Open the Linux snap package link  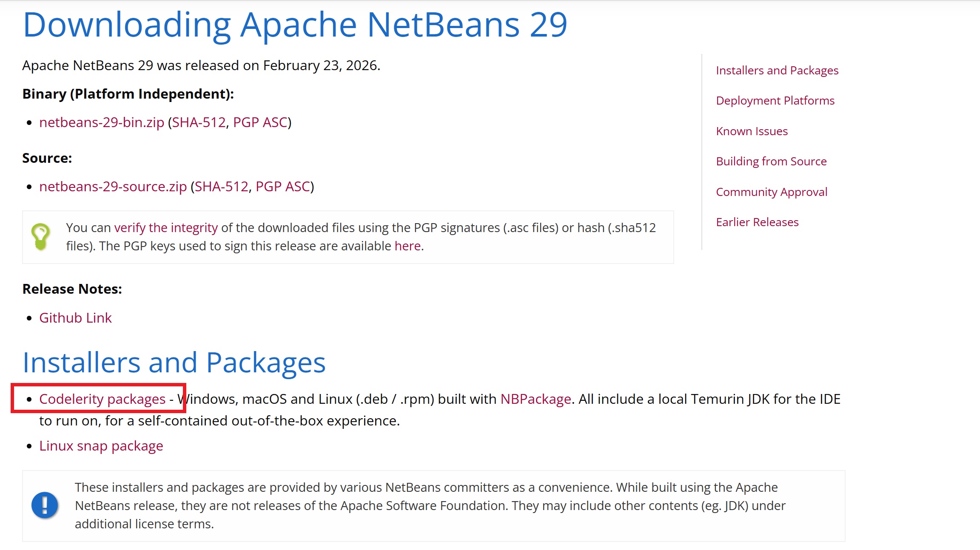click(101, 446)
